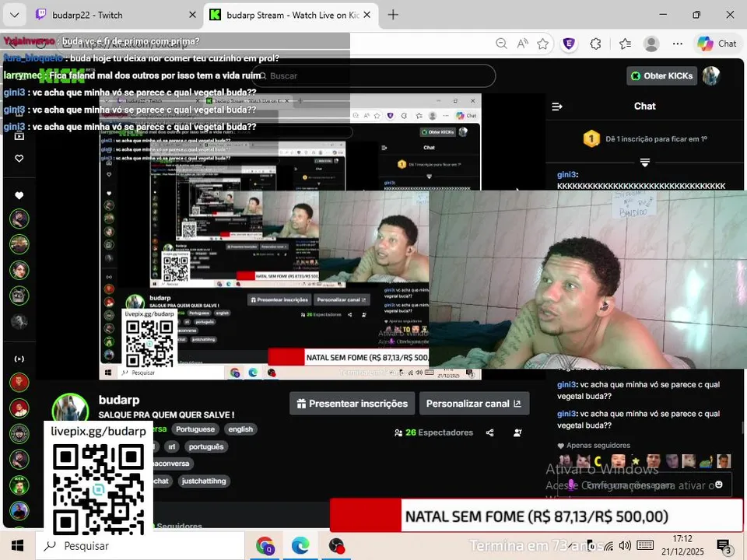Open the filled heart icon in Kick sidebar

click(19, 195)
